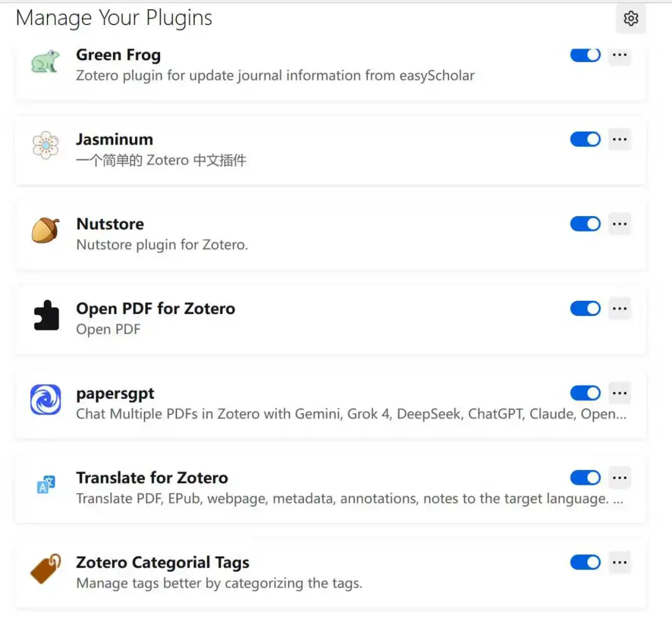Open more options for Green Frog
Screen dimensions: 672x627
point(620,55)
